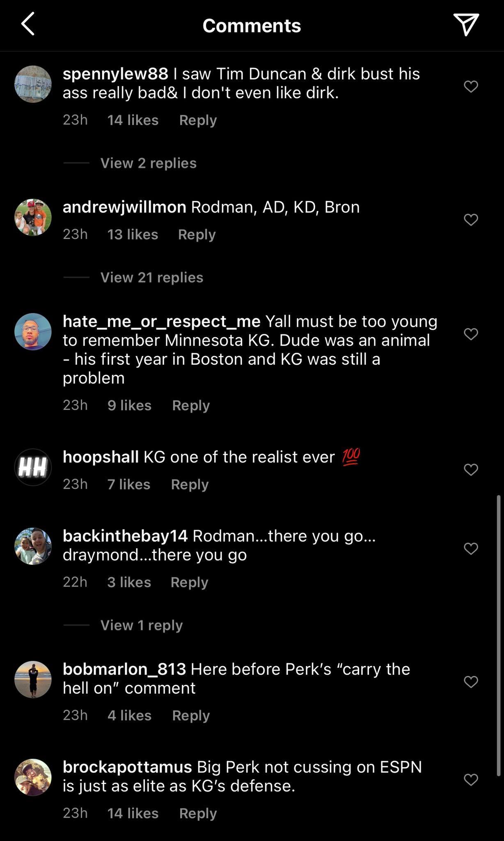Tap bobmarlon_813's profile avatar

(x=33, y=680)
